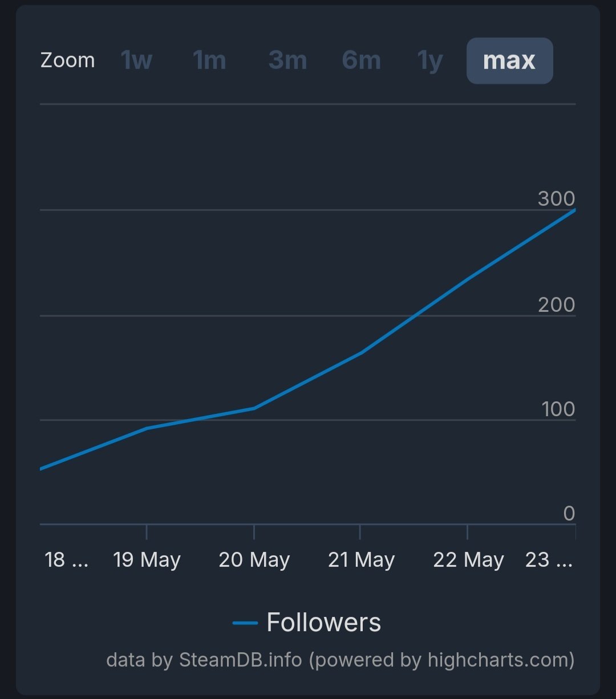Screen dimensions: 616x699
Task: Select the 1m zoom range
Action: coord(209,60)
